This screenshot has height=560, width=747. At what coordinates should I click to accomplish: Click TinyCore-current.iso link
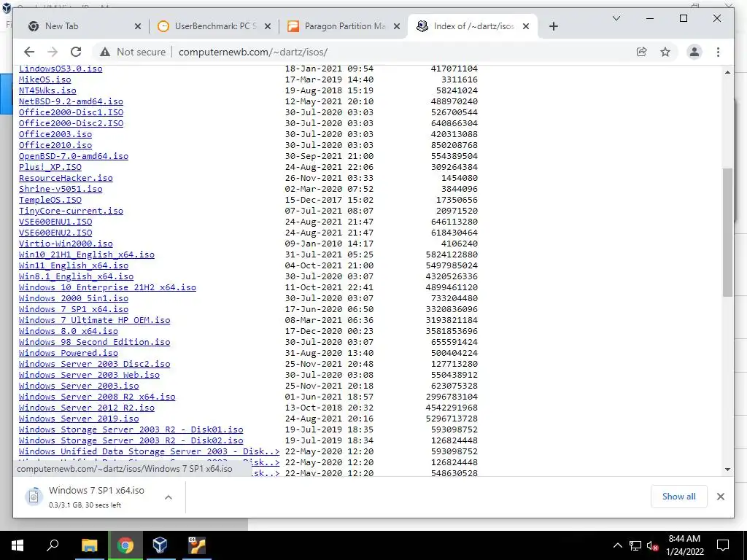click(x=71, y=211)
